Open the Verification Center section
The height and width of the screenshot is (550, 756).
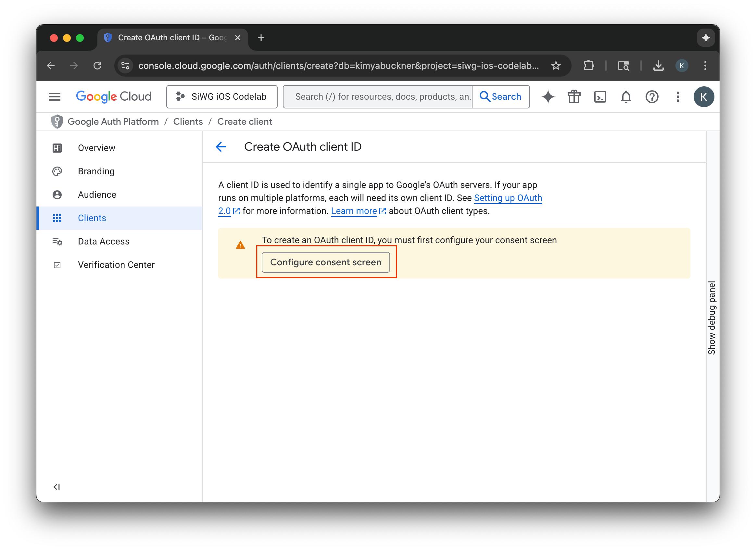[116, 264]
